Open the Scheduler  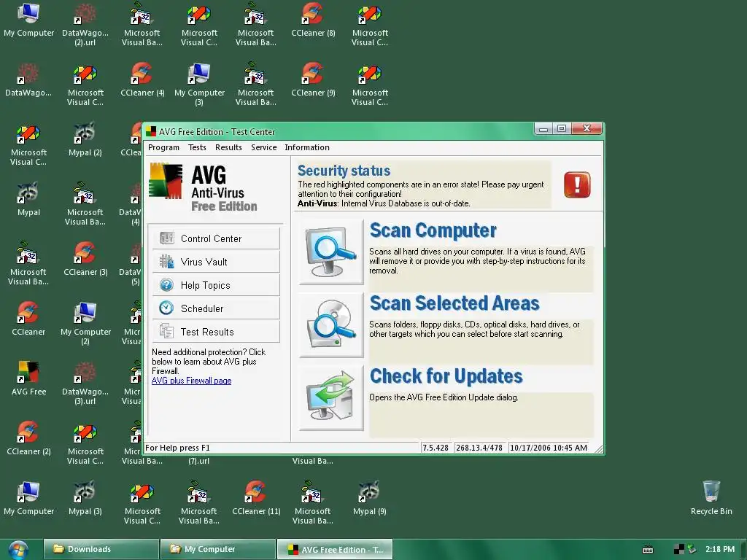tap(216, 308)
